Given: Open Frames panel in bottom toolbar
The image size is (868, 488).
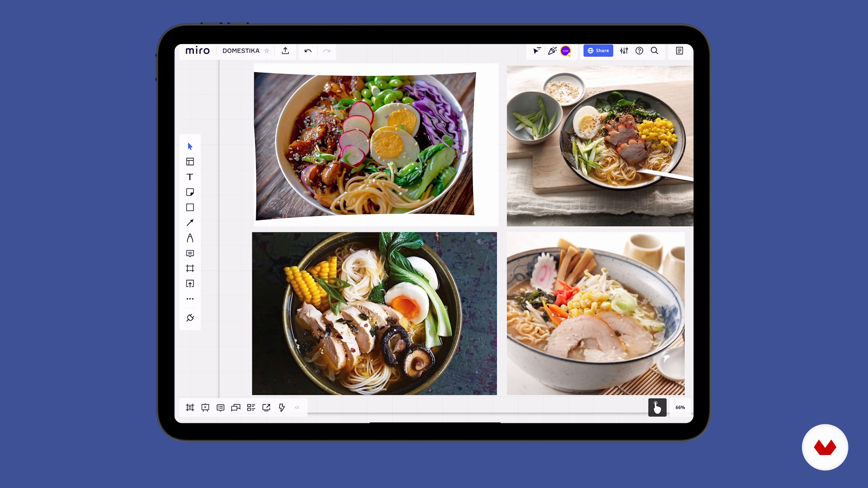Looking at the screenshot, I should click(190, 408).
